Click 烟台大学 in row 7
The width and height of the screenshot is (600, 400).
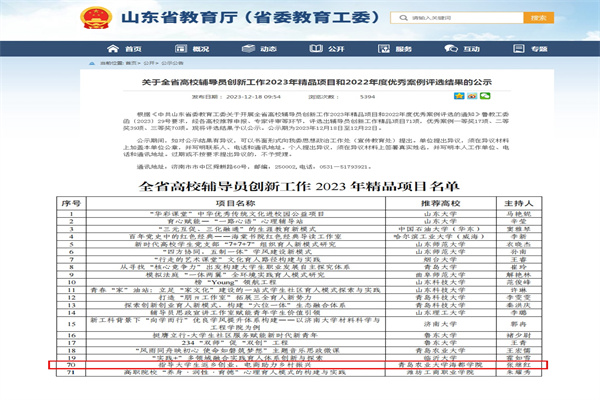(x=440, y=260)
